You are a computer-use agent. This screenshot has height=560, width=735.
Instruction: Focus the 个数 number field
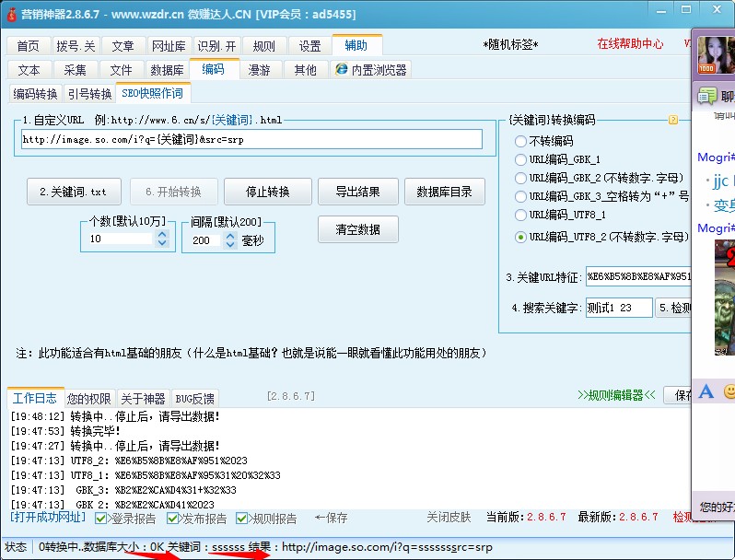(121, 239)
